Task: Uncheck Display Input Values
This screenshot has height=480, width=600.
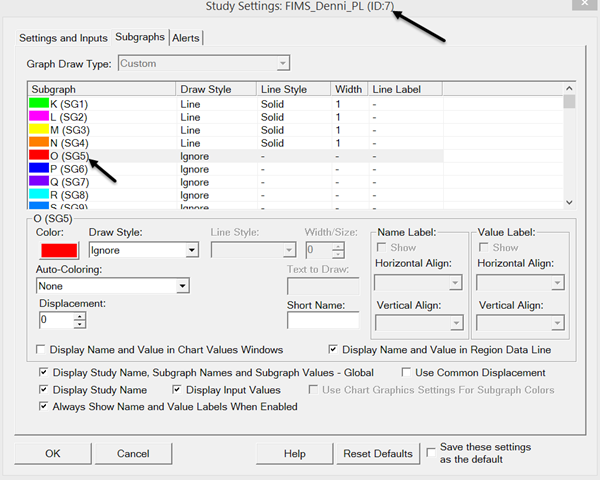Action: 178,389
